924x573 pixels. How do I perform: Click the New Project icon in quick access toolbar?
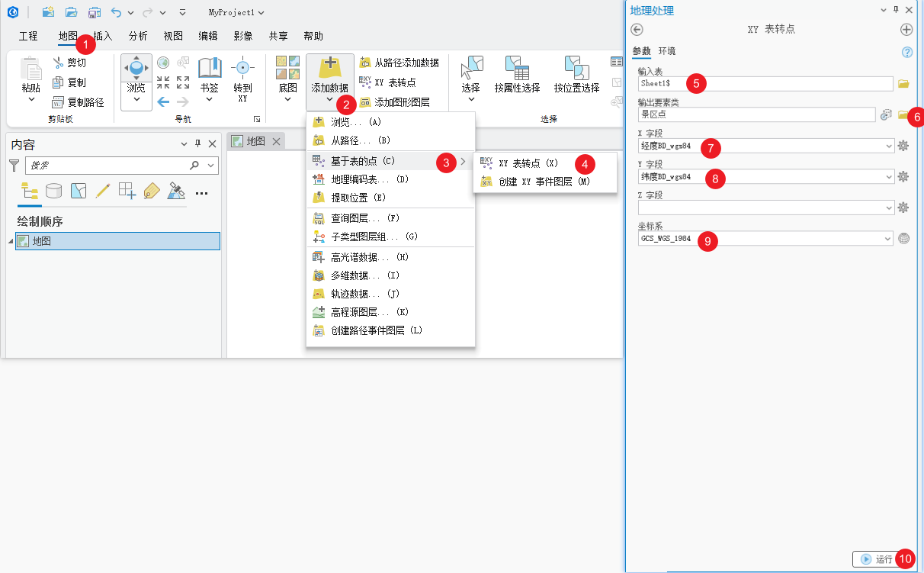(48, 12)
